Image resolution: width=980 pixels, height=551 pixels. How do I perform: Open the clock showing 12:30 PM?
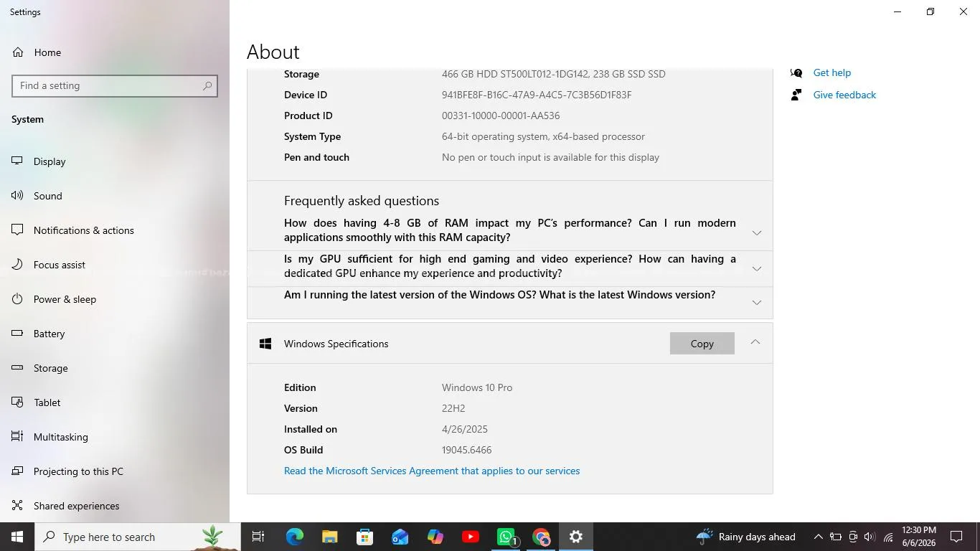coord(919,537)
